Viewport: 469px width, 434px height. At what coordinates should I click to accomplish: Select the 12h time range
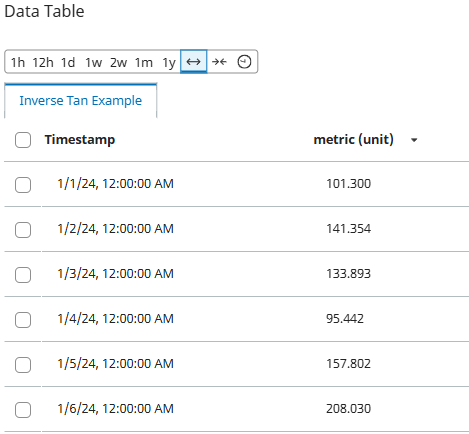click(43, 62)
